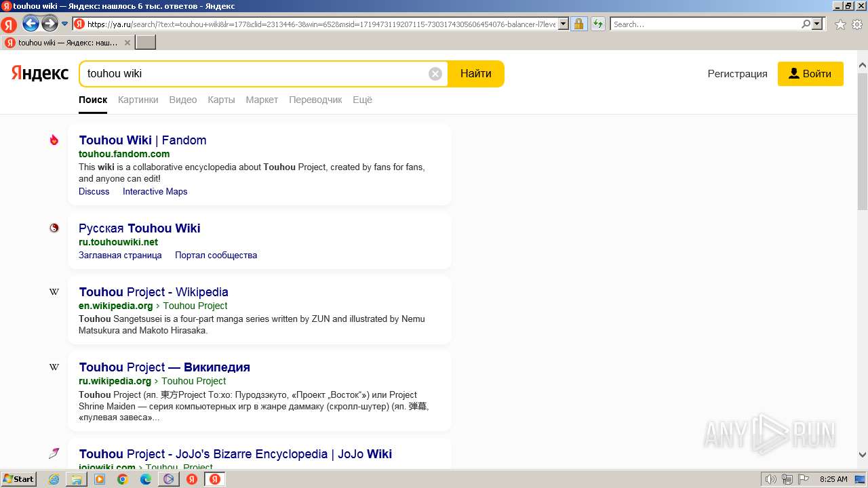Launch Internet Explorer from the taskbar
The height and width of the screenshot is (488, 868).
click(54, 479)
